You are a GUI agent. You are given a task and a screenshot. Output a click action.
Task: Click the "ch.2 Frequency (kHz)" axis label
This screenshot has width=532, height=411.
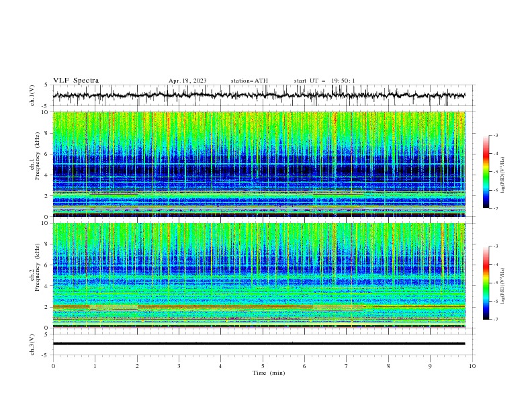tap(34, 267)
